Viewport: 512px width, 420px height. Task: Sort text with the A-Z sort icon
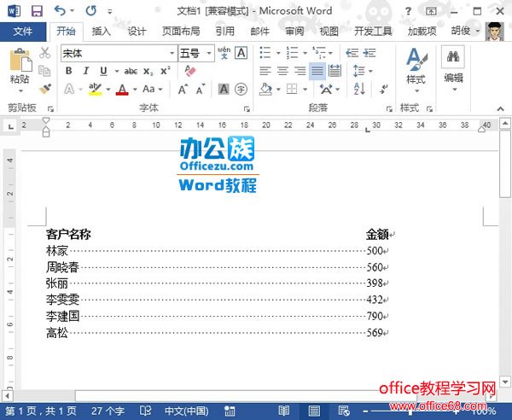359,89
